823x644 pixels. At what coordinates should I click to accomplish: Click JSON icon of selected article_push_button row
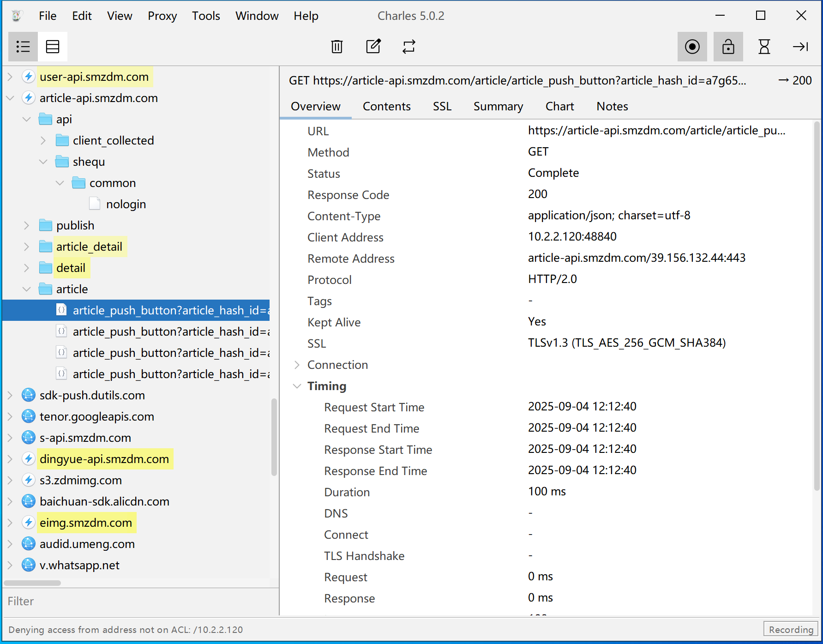[61, 310]
